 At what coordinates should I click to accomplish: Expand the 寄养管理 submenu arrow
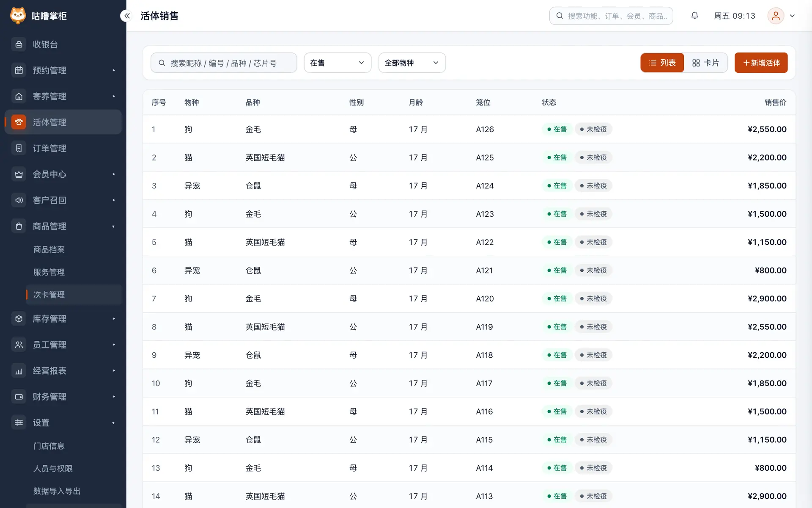(x=114, y=97)
